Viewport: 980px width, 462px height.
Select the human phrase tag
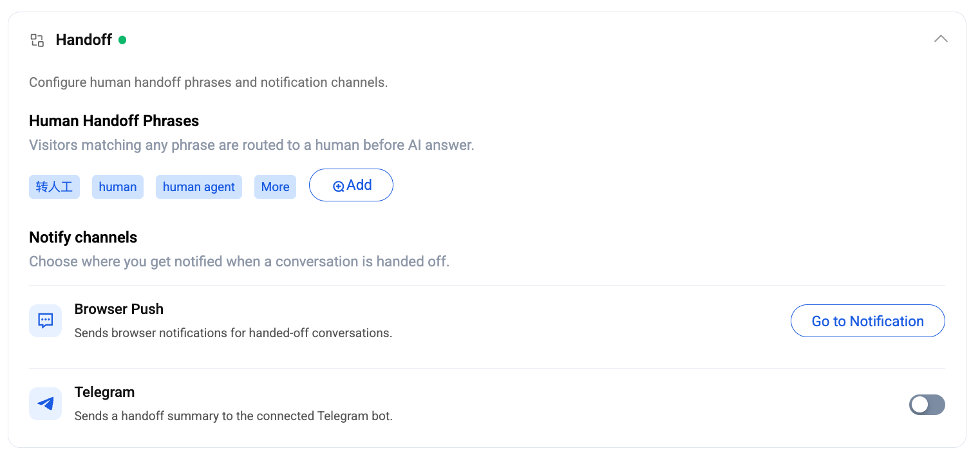tap(118, 187)
